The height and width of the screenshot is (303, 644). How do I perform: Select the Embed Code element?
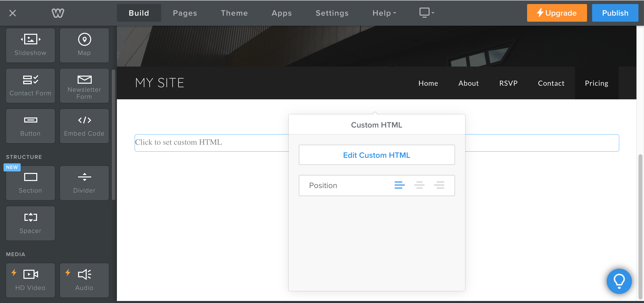click(x=84, y=126)
